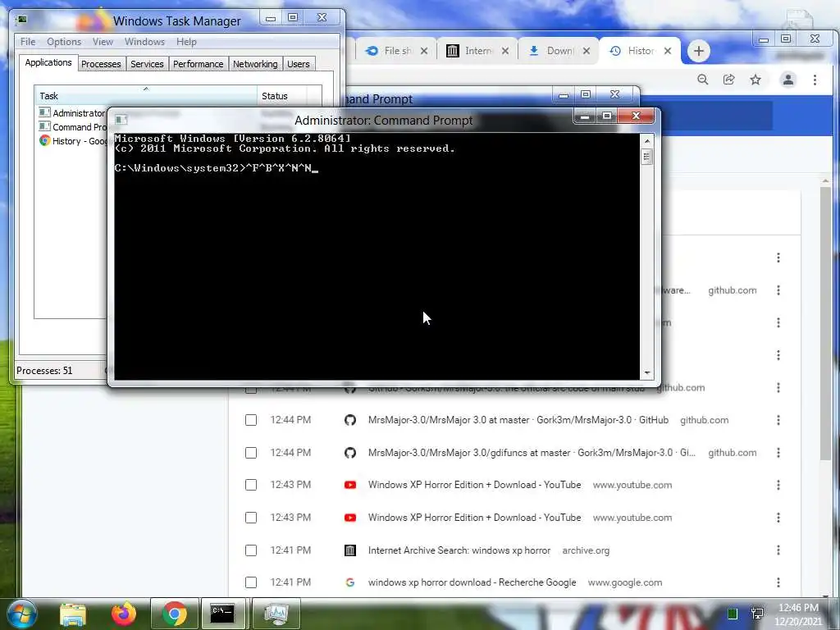Open File Explorer from the taskbar
840x630 pixels.
pyautogui.click(x=73, y=614)
